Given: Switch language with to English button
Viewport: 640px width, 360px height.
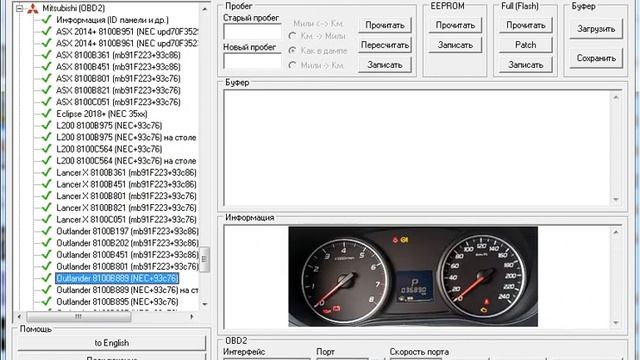Looking at the screenshot, I should click(112, 343).
